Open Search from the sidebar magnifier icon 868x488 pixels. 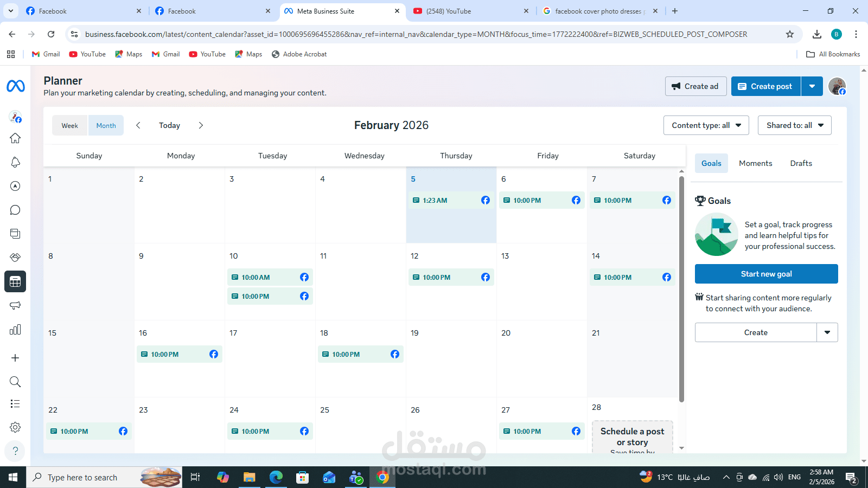point(15,382)
